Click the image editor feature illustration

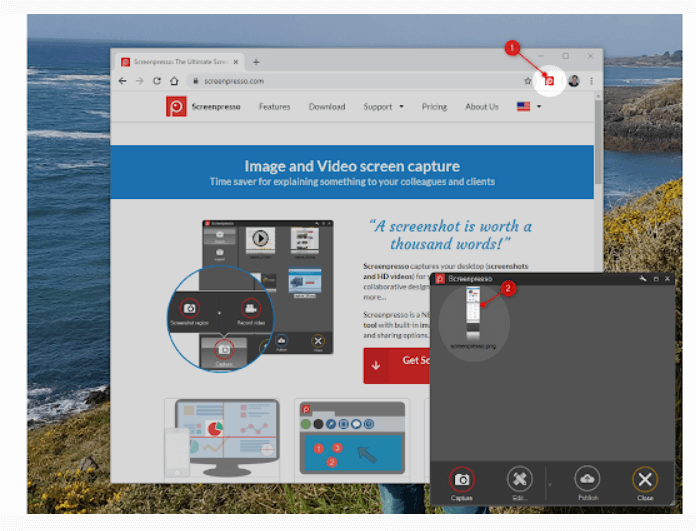[352, 437]
